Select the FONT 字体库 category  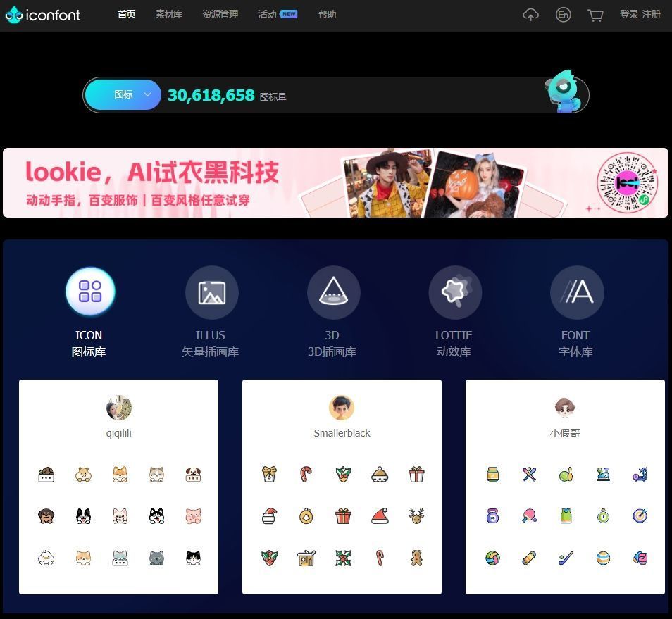[576, 312]
